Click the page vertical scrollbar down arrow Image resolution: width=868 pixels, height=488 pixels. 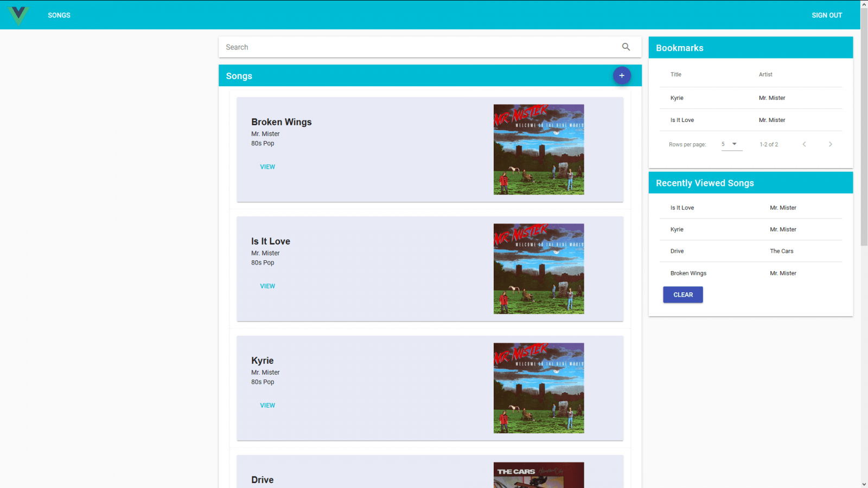tap(864, 484)
